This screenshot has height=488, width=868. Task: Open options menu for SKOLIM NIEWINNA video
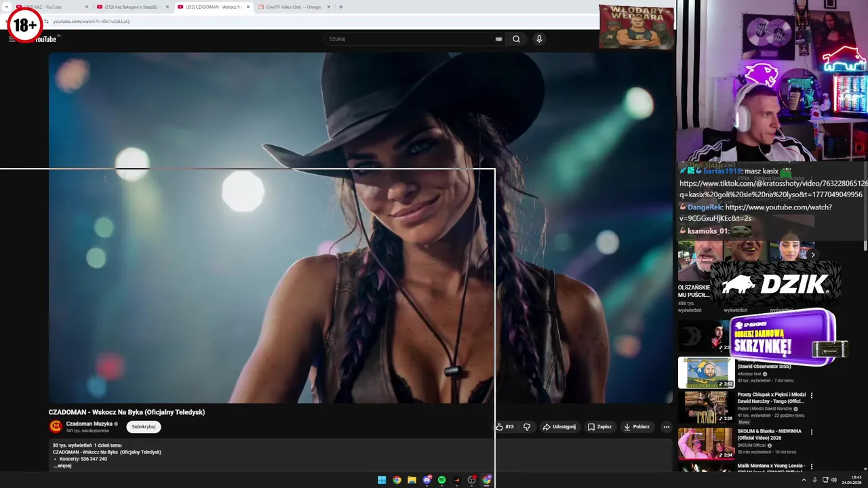(812, 432)
